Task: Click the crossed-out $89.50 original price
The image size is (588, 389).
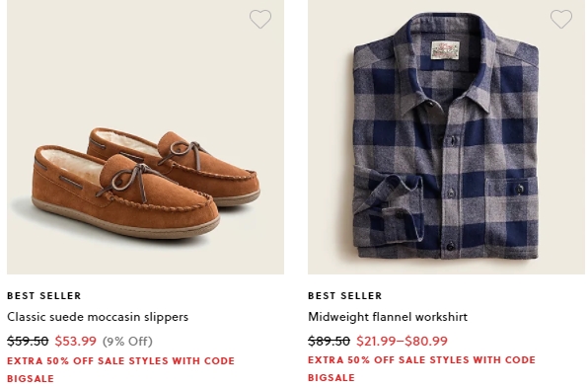Action: [x=329, y=341]
